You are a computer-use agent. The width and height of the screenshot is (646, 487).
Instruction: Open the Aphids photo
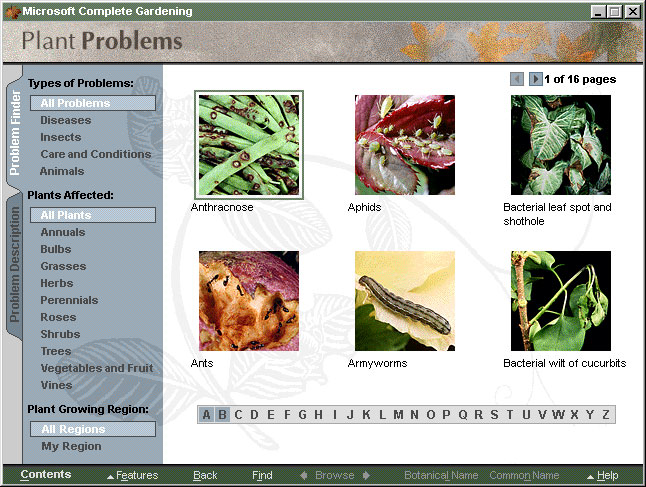click(405, 145)
